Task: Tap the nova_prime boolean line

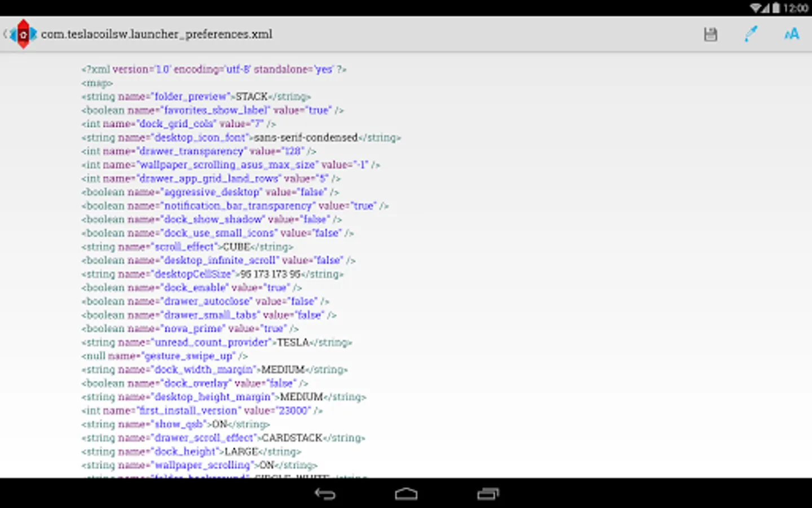Action: (190, 329)
